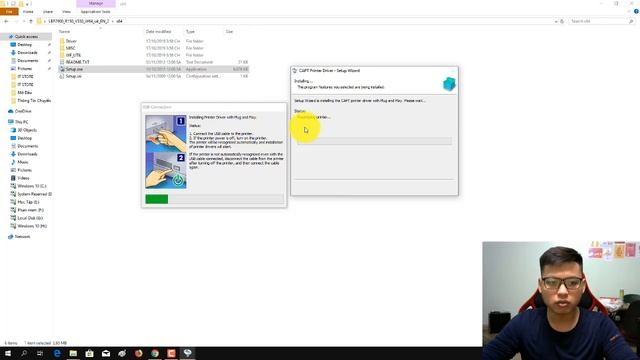
Task: Click the CAPT Printer Driver Setup Wizard title
Action: pos(329,71)
